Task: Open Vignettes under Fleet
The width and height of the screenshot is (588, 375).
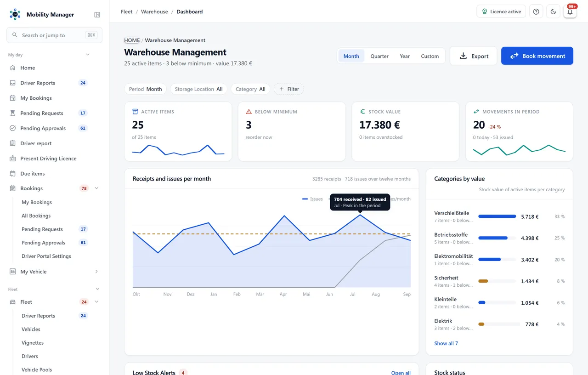Action: [x=33, y=343]
